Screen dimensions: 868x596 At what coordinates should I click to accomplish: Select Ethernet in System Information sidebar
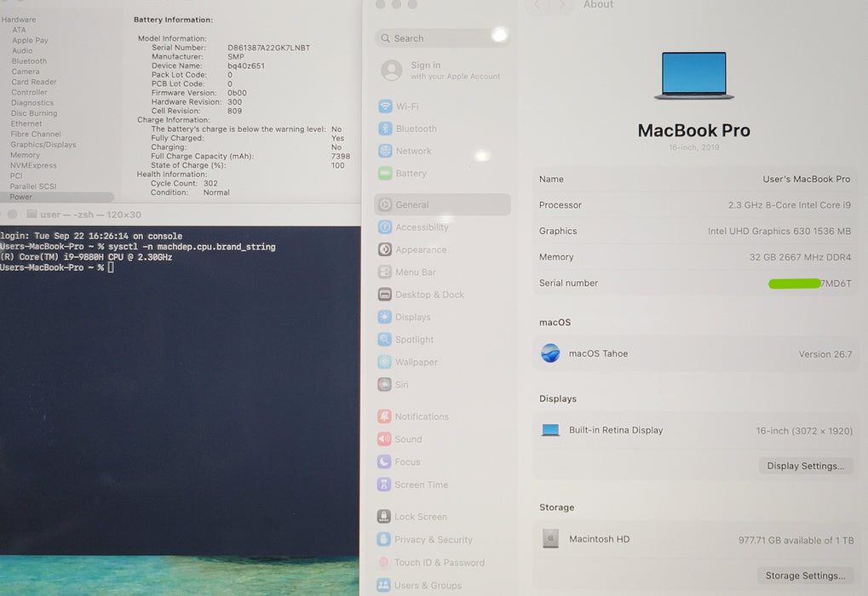[26, 123]
